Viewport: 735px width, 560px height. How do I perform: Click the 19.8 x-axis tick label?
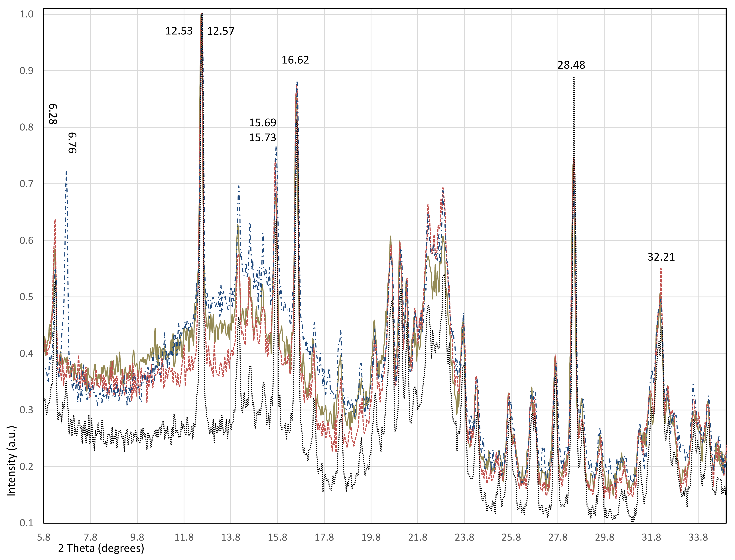(371, 537)
